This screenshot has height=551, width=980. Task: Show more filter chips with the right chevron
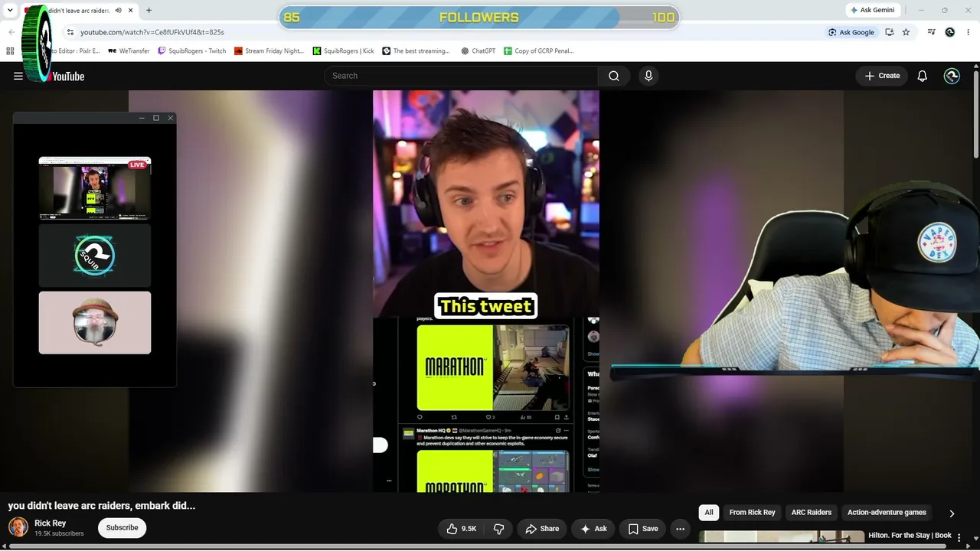coord(952,514)
